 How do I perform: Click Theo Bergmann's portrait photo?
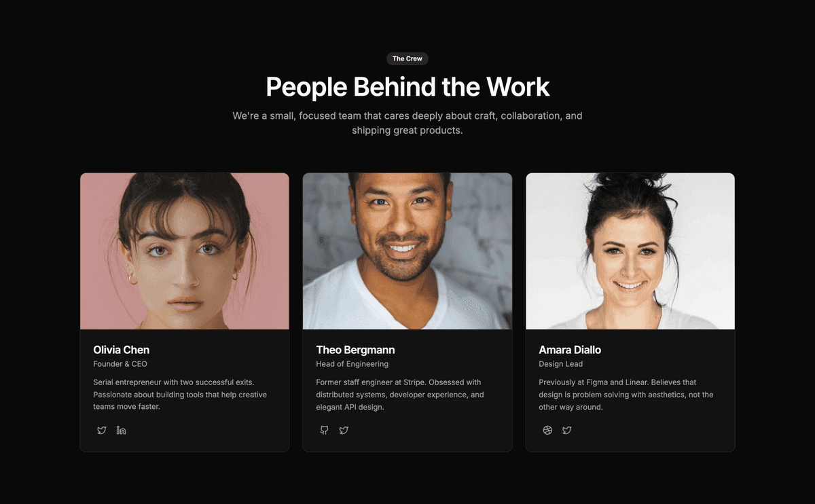[x=407, y=251]
